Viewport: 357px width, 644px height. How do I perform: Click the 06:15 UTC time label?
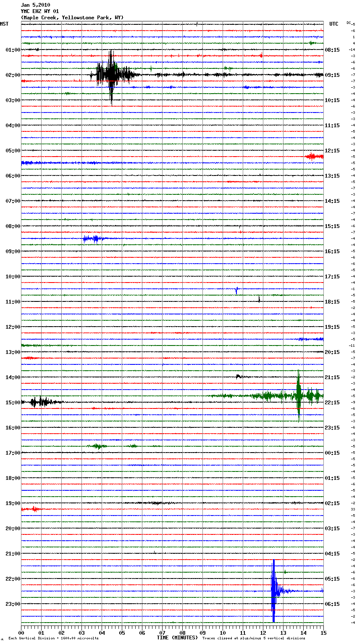point(332,604)
